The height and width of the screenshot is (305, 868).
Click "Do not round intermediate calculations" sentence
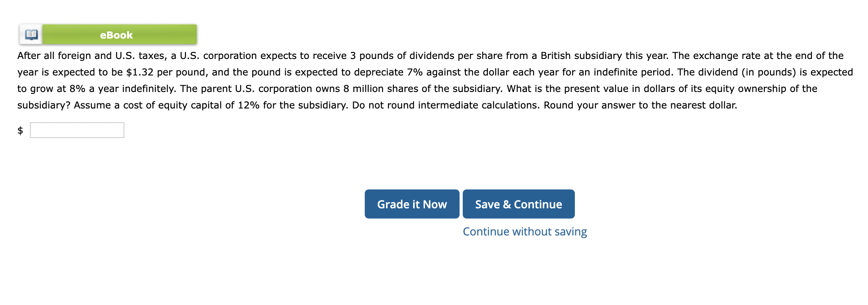446,105
